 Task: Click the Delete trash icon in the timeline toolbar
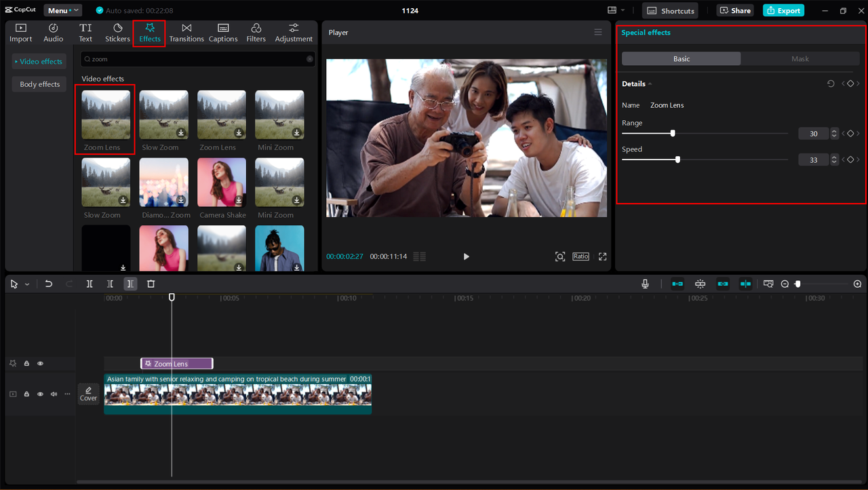(151, 284)
